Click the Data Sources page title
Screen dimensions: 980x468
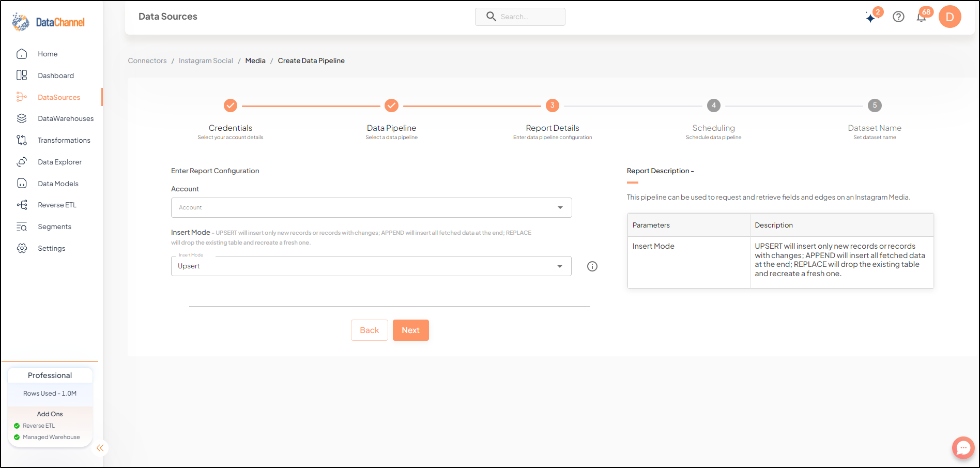pos(168,17)
